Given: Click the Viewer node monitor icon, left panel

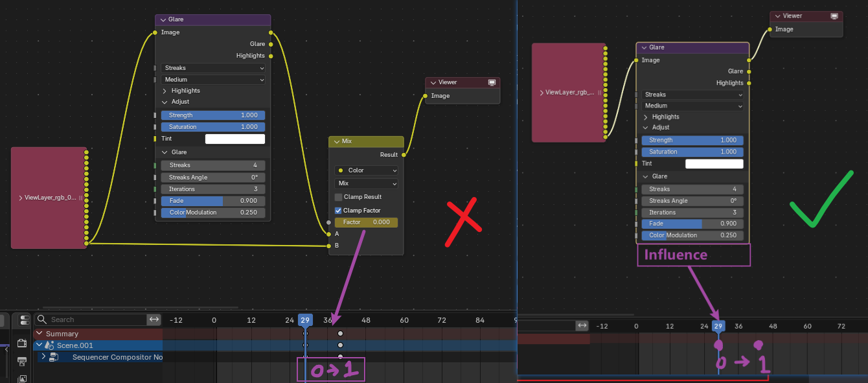Looking at the screenshot, I should pos(492,82).
